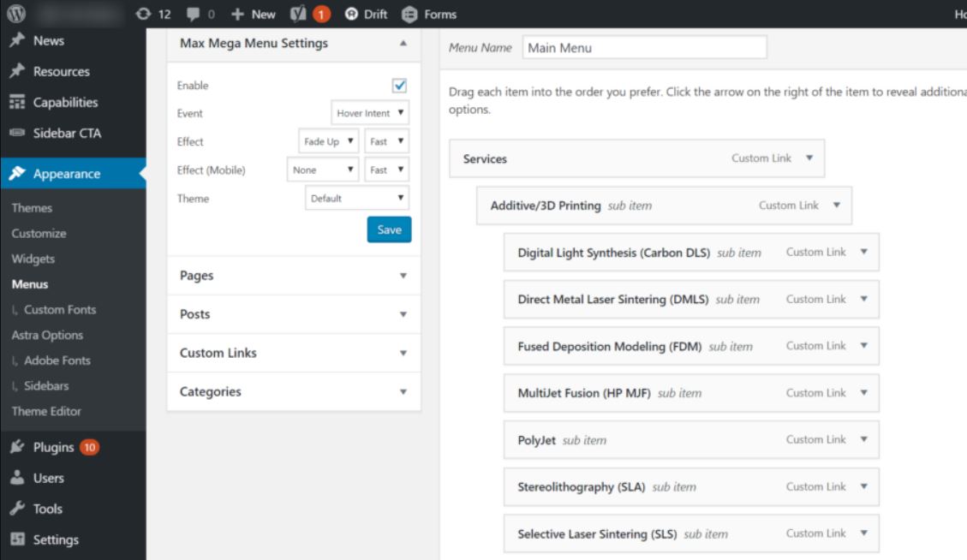Click the News pin icon
Screen dimensions: 967x560
[17, 40]
